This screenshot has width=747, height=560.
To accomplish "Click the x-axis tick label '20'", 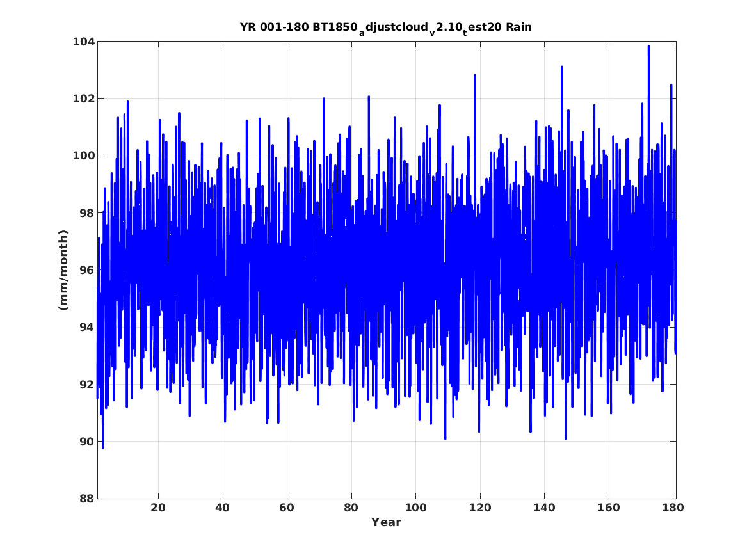I will click(x=158, y=508).
